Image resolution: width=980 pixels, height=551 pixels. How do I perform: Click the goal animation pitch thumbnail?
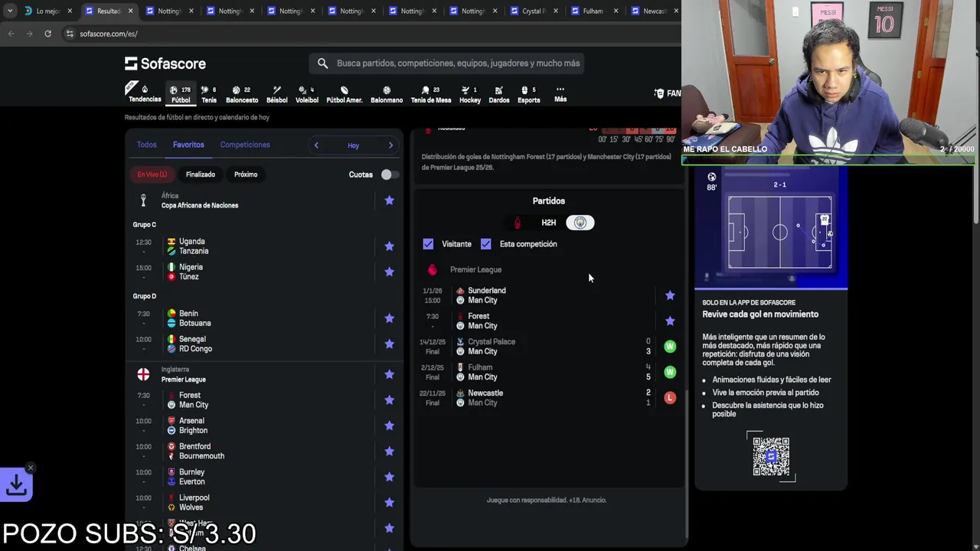[779, 232]
